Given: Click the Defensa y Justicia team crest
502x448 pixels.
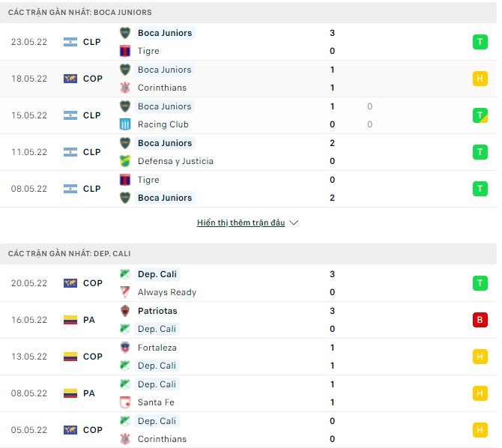Looking at the screenshot, I should [125, 161].
